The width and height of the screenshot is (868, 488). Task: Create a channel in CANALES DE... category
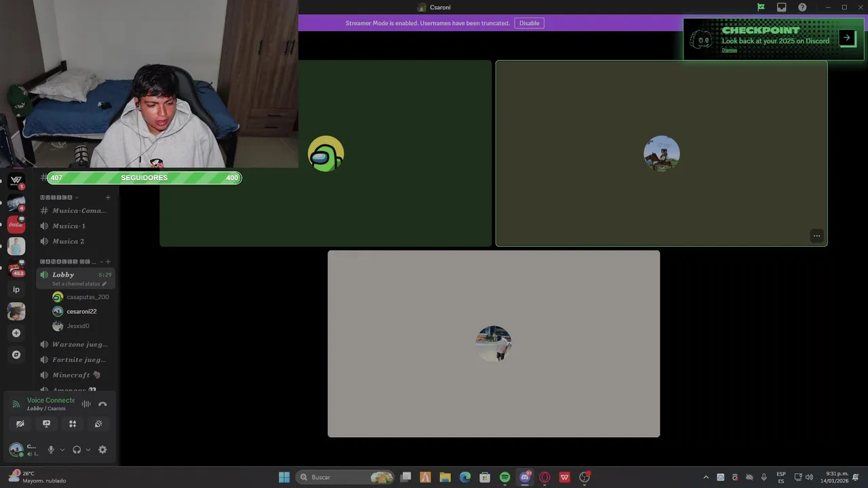coord(108,262)
